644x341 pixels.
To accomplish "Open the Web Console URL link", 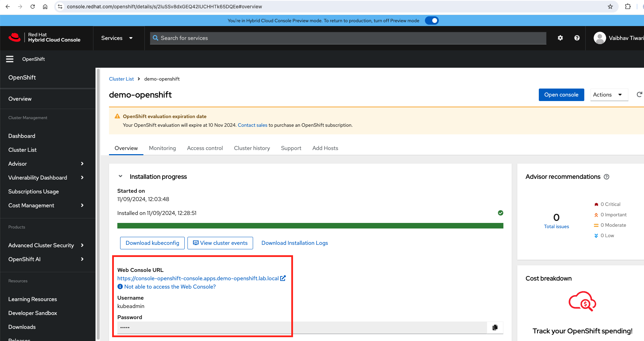I will point(201,278).
